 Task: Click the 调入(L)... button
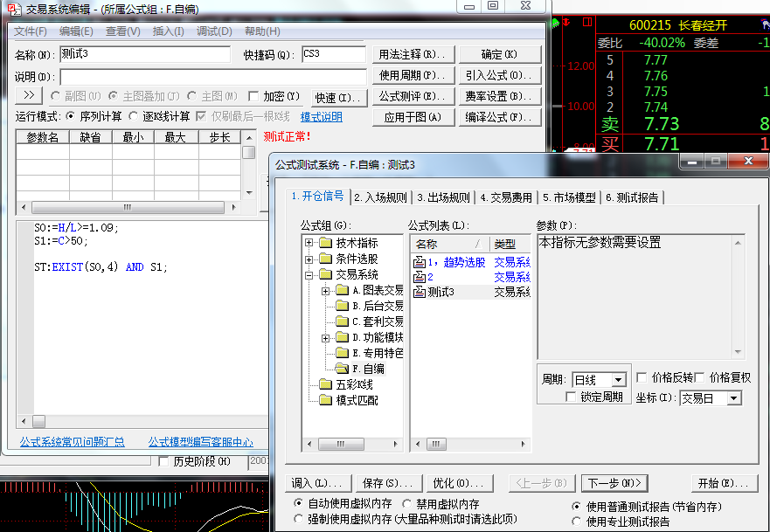coord(319,483)
